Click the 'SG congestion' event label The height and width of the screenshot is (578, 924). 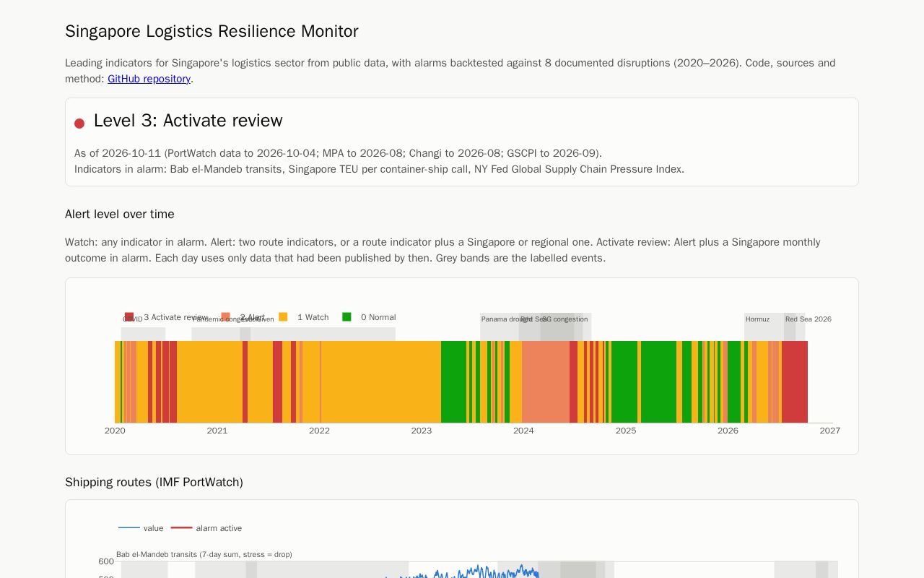coord(565,319)
